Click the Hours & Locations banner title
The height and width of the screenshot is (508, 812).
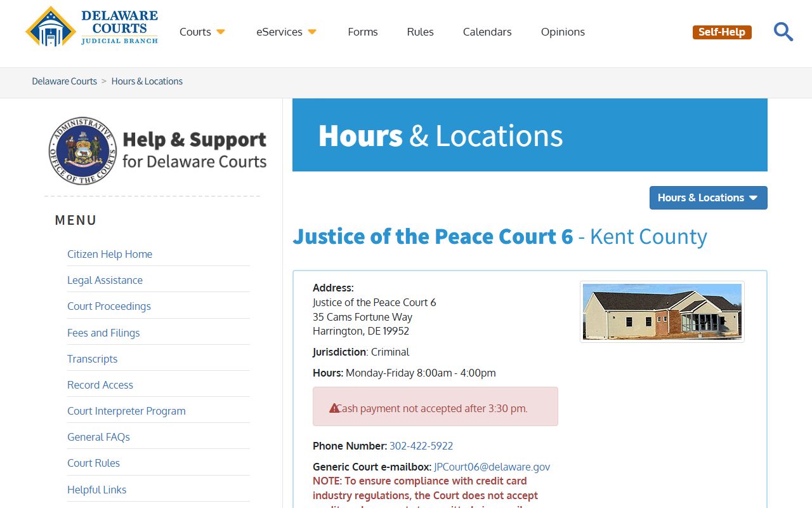(x=440, y=136)
